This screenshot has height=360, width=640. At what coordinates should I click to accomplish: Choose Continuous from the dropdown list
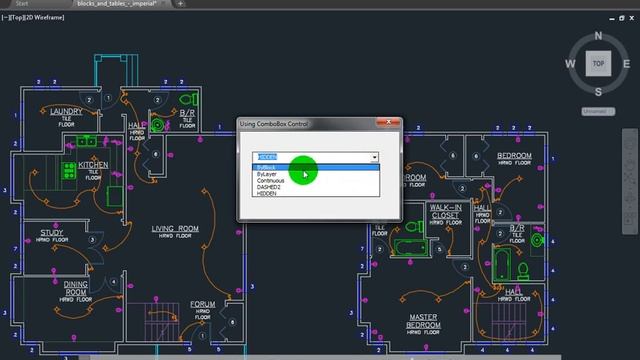tap(316, 180)
